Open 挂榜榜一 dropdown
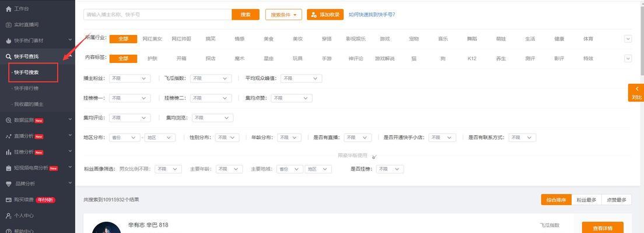The width and height of the screenshot is (644, 233). 129,98
